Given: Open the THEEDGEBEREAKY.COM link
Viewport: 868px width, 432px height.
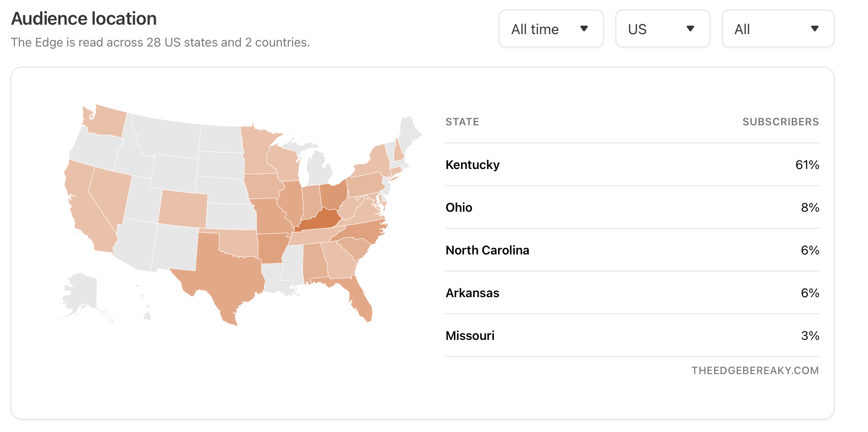Looking at the screenshot, I should click(755, 371).
